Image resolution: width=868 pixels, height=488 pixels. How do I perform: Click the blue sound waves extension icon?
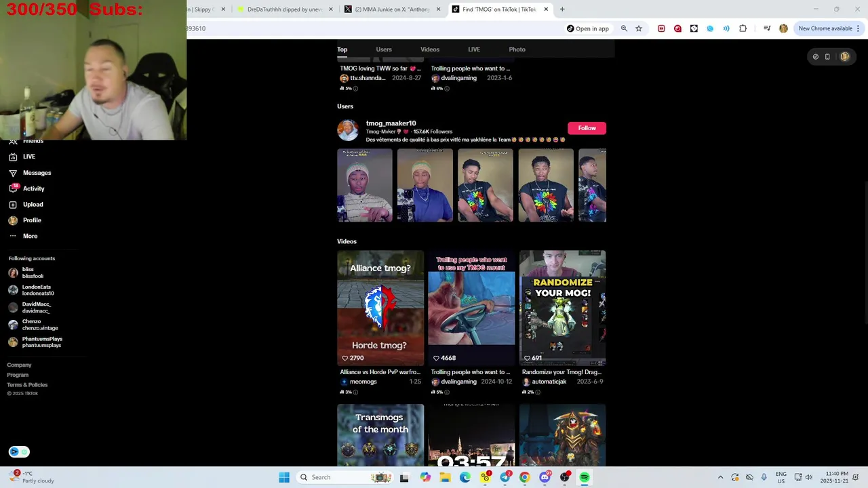(x=726, y=28)
